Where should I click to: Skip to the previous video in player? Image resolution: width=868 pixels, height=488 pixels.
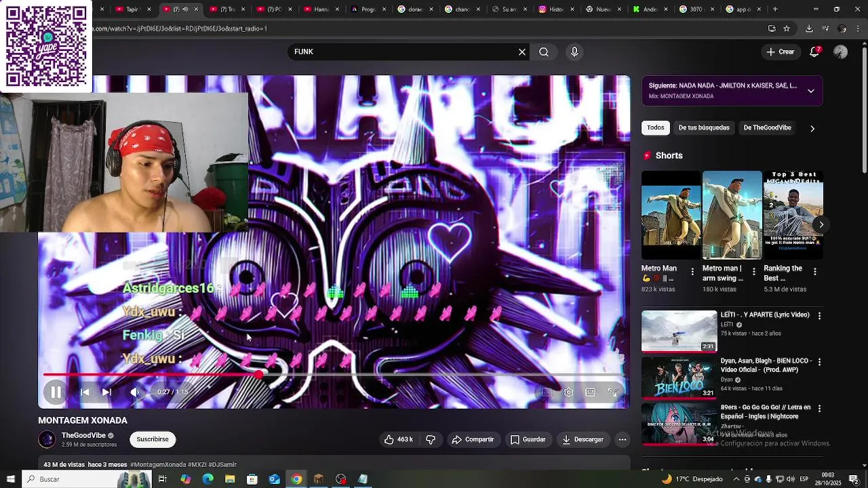85,392
